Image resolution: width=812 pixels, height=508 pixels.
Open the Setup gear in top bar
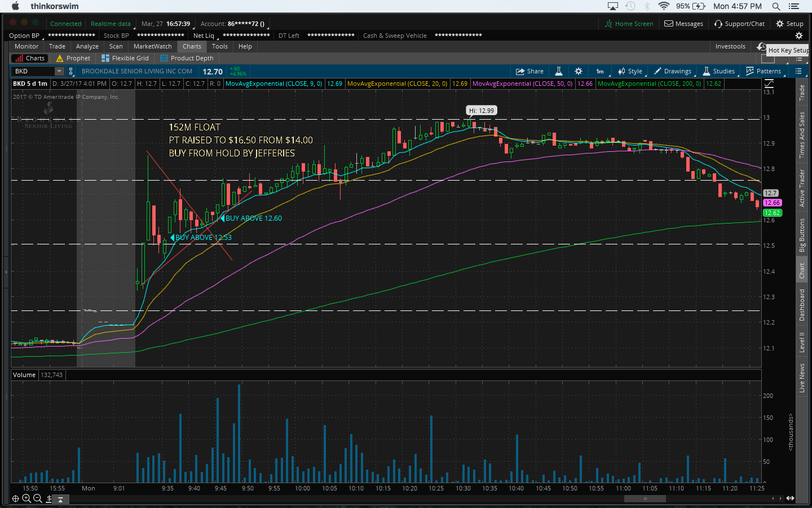click(789, 24)
